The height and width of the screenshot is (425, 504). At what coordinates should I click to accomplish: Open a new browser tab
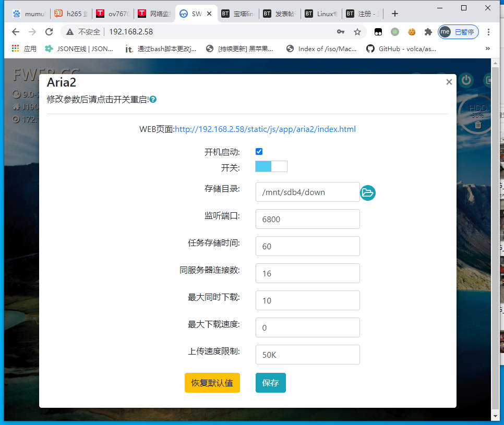pos(394,14)
